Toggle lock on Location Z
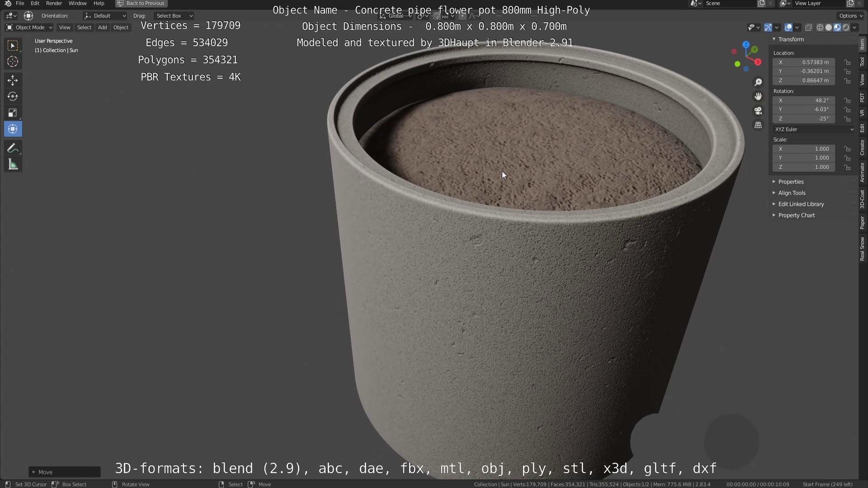868x488 pixels. (x=848, y=80)
